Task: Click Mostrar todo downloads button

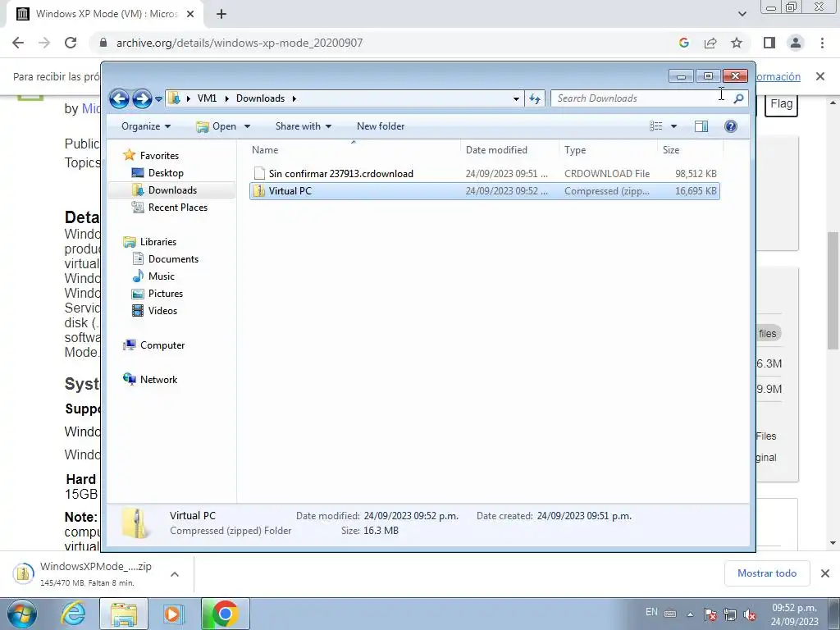Action: (x=767, y=573)
